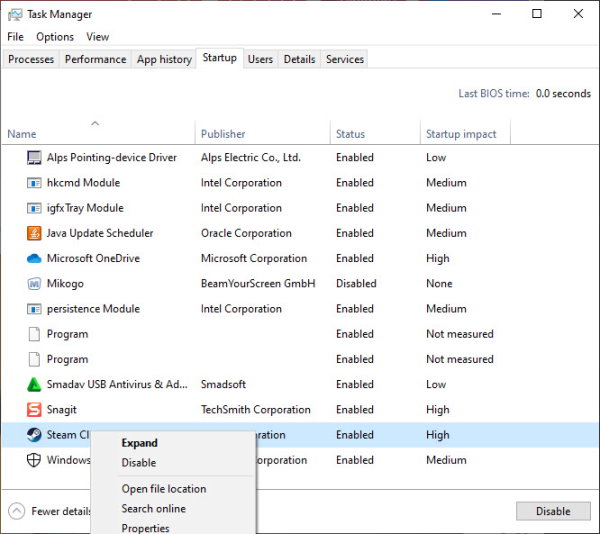Click the Smadav USB Antivirus icon

point(35,384)
